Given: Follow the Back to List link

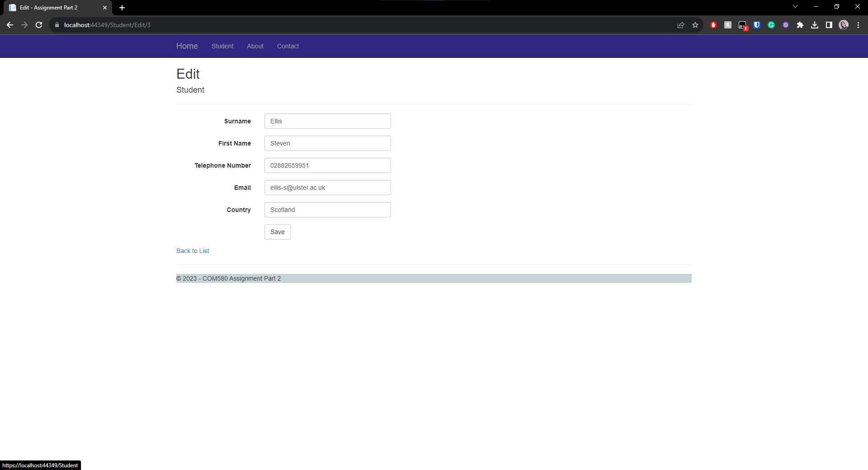Looking at the screenshot, I should [x=192, y=251].
